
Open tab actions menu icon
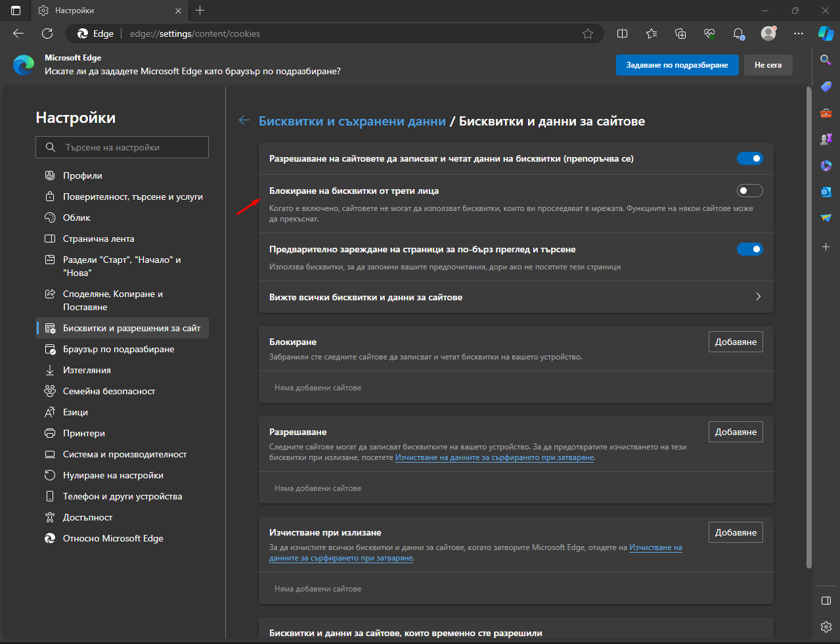click(x=16, y=11)
